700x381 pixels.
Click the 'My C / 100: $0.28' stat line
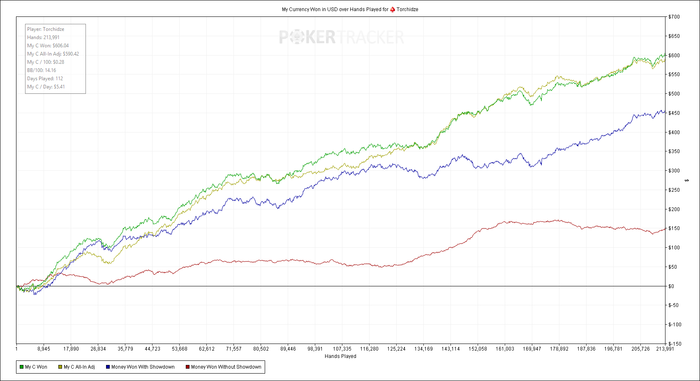(x=46, y=62)
